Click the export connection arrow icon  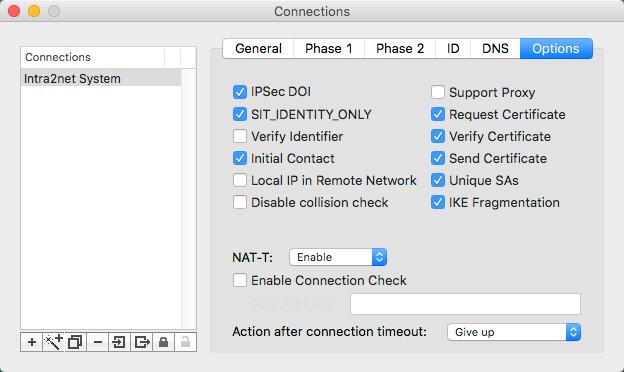pos(142,342)
